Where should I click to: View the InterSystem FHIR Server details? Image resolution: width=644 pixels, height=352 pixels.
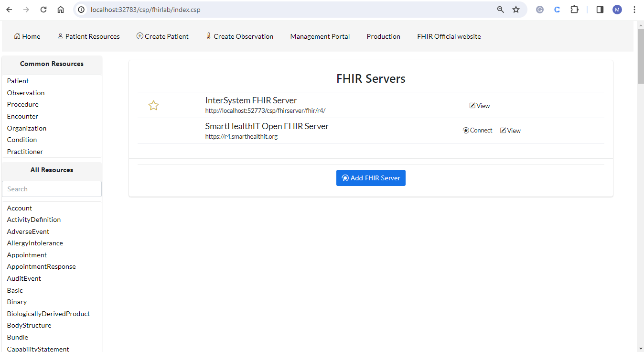480,106
